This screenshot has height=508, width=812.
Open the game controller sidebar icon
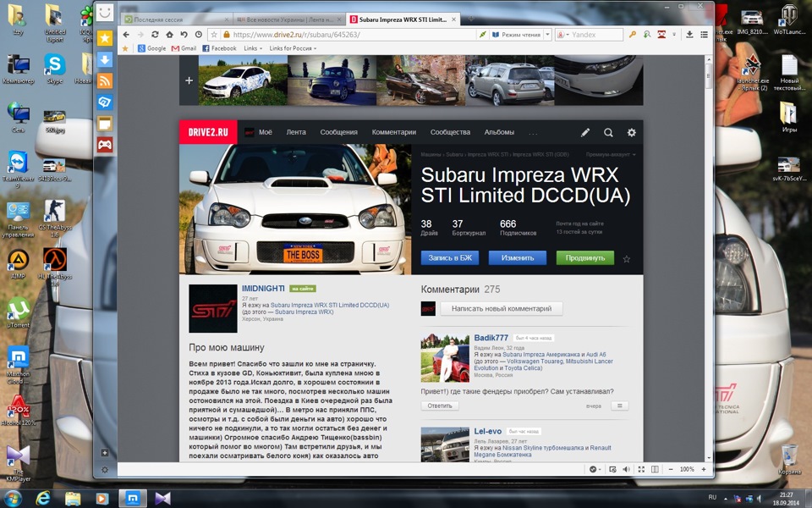[105, 145]
